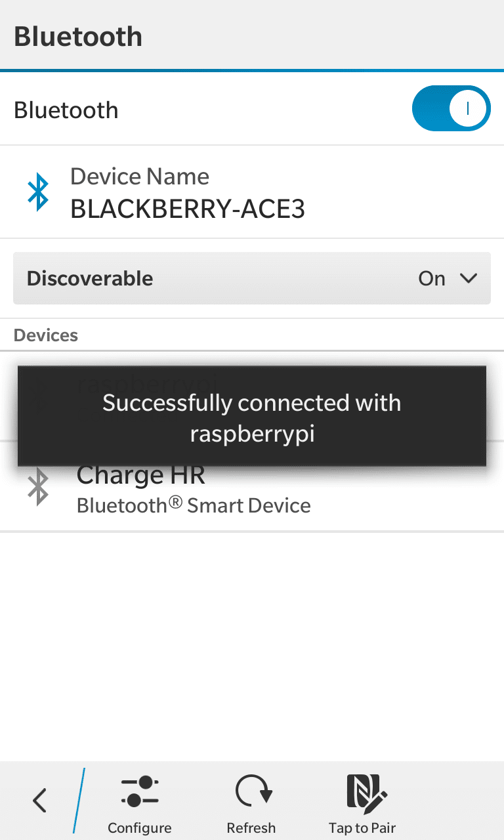Click the Refresh label in bottom bar

(251, 828)
